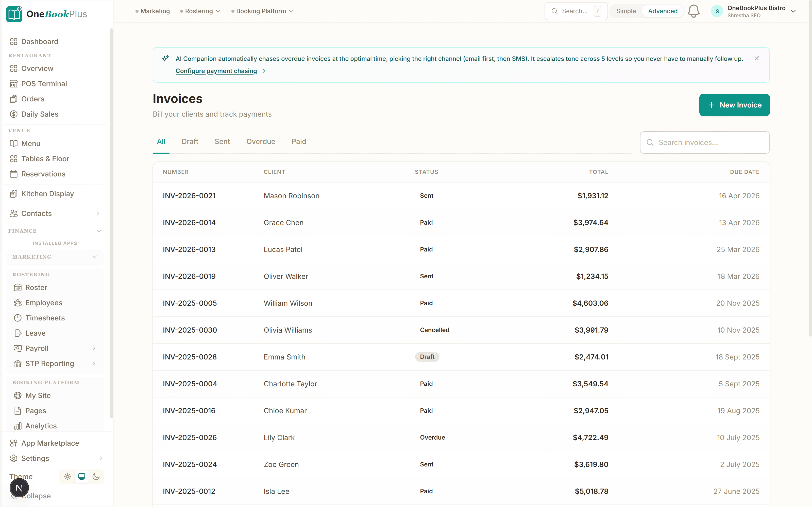
Task: Switch to the Overdue invoices tab
Action: [261, 141]
